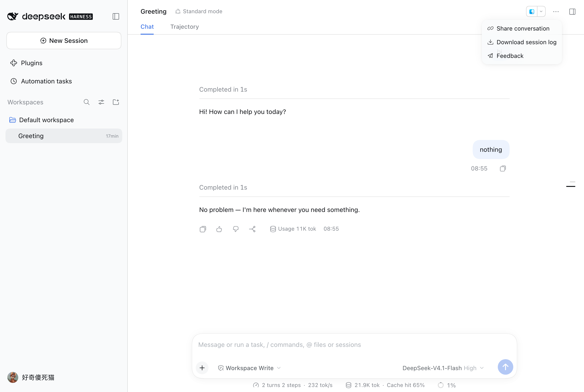Start a New Session
This screenshot has width=584, height=392.
pos(64,41)
